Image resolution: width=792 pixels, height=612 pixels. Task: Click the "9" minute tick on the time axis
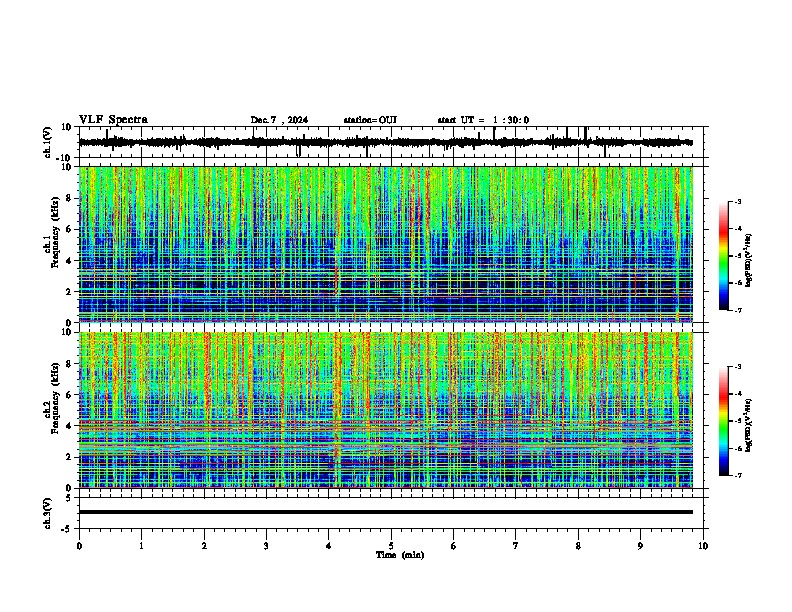click(640, 546)
